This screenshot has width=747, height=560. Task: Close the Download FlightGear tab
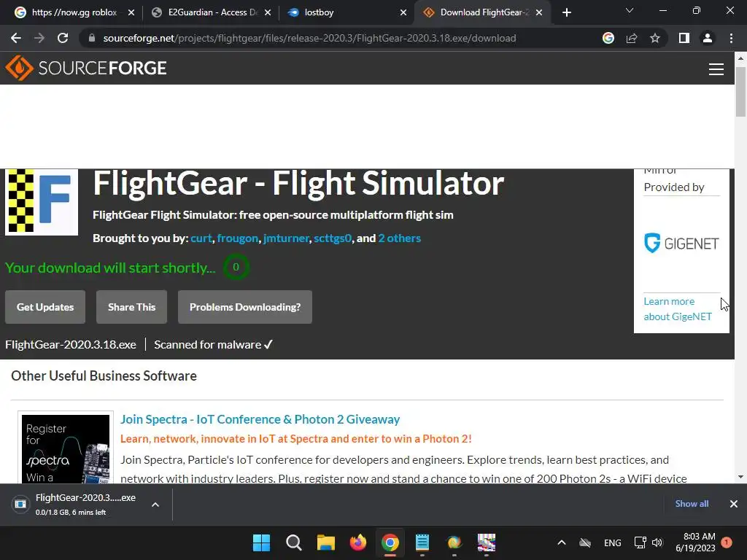(x=539, y=12)
